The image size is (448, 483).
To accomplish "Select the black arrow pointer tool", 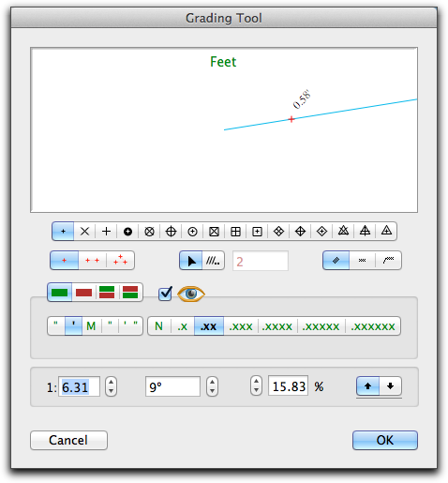I will [191, 261].
